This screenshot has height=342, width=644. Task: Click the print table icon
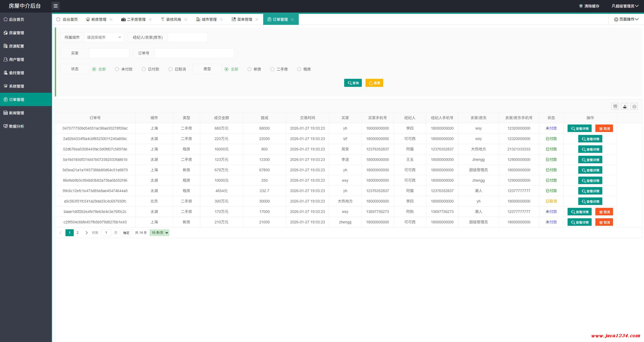click(x=634, y=106)
